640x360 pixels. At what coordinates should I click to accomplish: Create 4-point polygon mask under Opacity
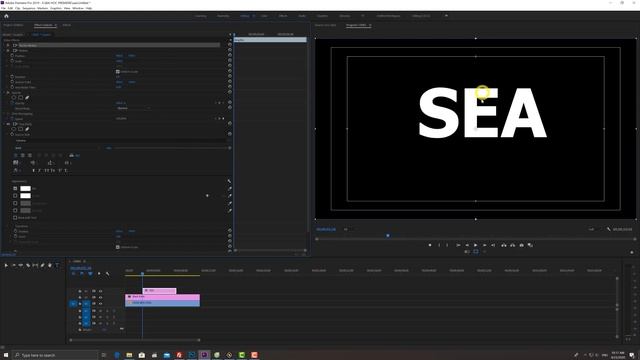(x=20, y=98)
